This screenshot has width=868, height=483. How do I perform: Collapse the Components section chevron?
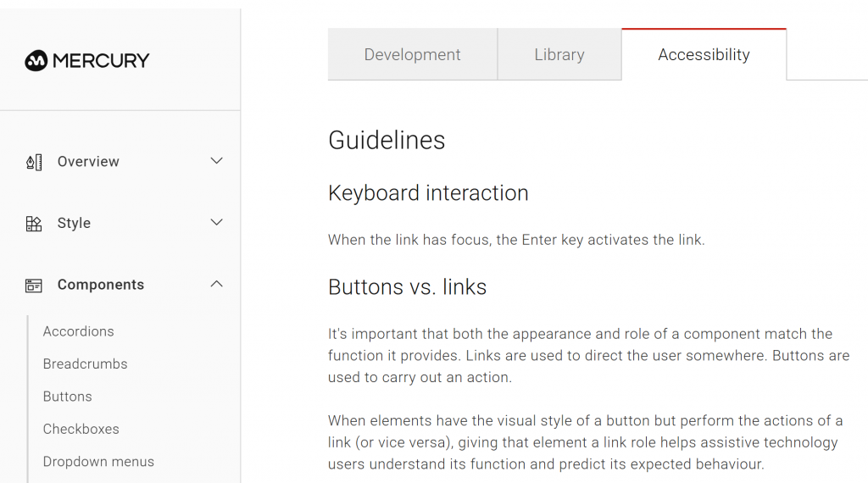pos(216,285)
